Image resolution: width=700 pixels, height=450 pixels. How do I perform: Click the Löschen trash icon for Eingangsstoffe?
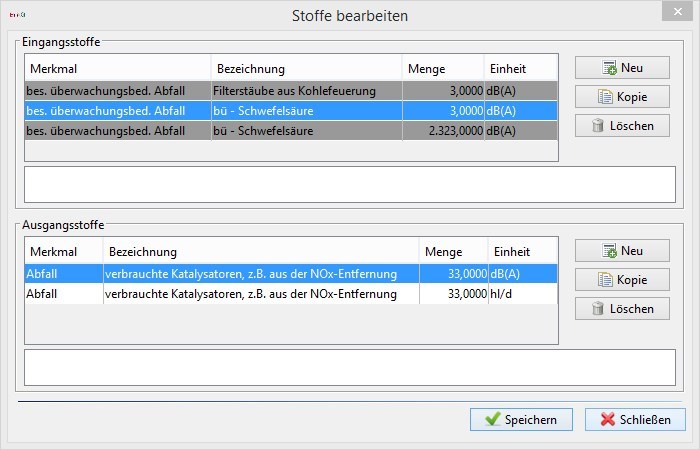point(598,126)
